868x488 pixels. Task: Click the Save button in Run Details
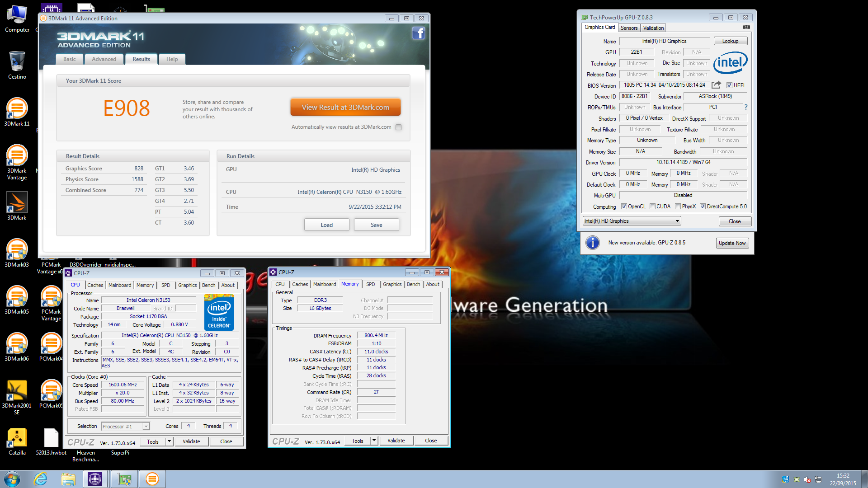(376, 225)
